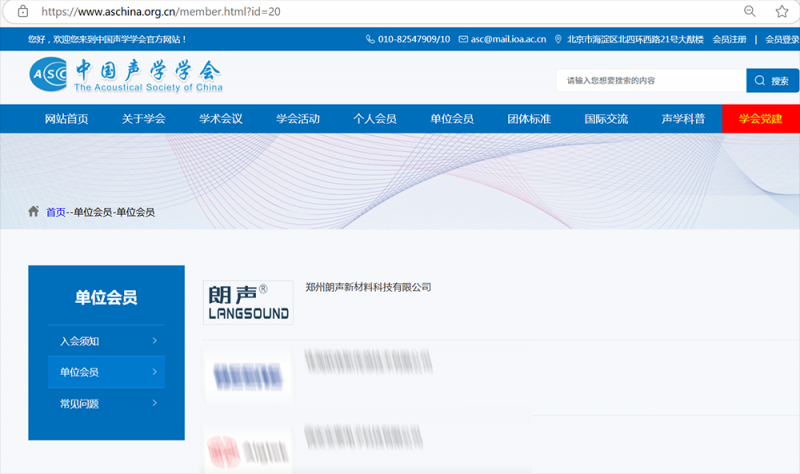Open the 学术会议 nav item
Viewport: 800px width, 474px height.
221,119
